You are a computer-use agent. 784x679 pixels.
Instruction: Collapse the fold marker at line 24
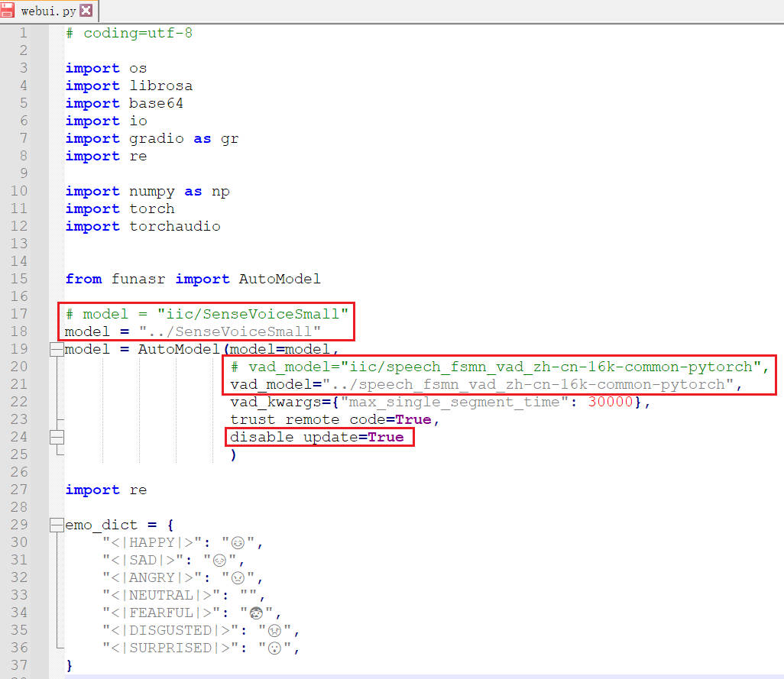57,438
